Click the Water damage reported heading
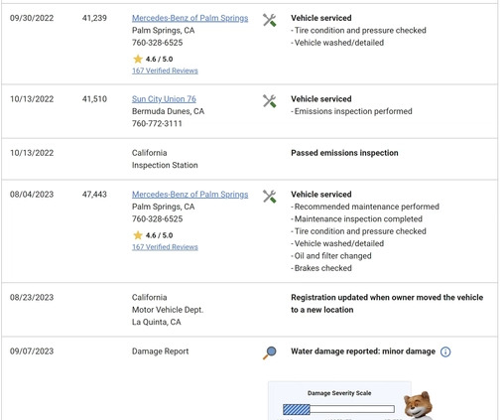Image resolution: width=504 pixels, height=420 pixels. tap(363, 351)
